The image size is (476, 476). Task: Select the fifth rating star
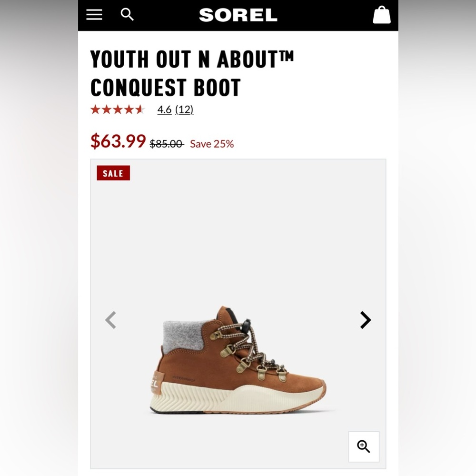tap(139, 109)
